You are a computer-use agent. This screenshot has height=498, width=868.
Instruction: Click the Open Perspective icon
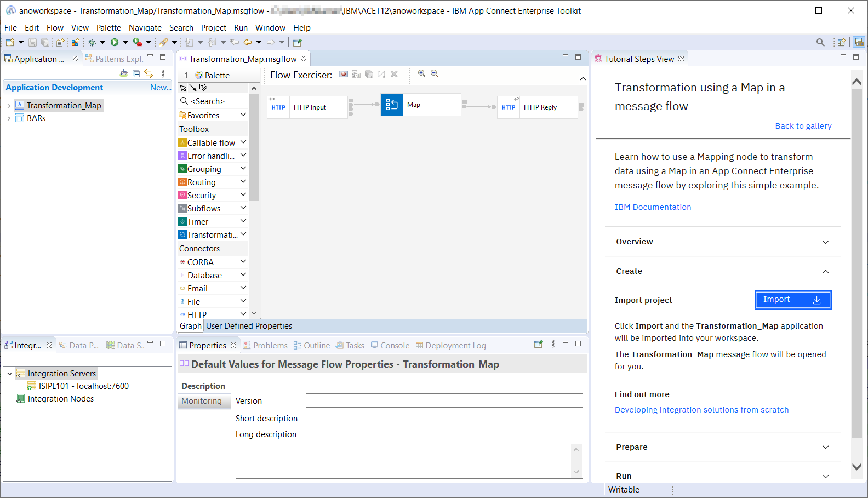point(841,42)
